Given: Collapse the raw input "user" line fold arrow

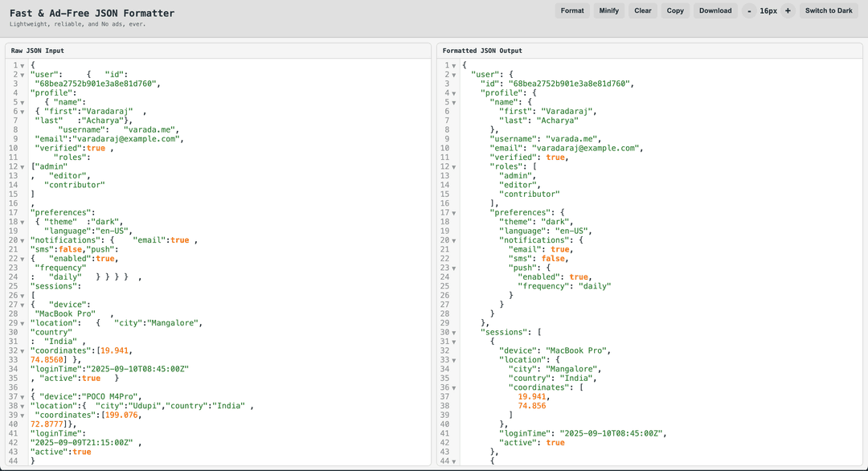Looking at the screenshot, I should (23, 75).
